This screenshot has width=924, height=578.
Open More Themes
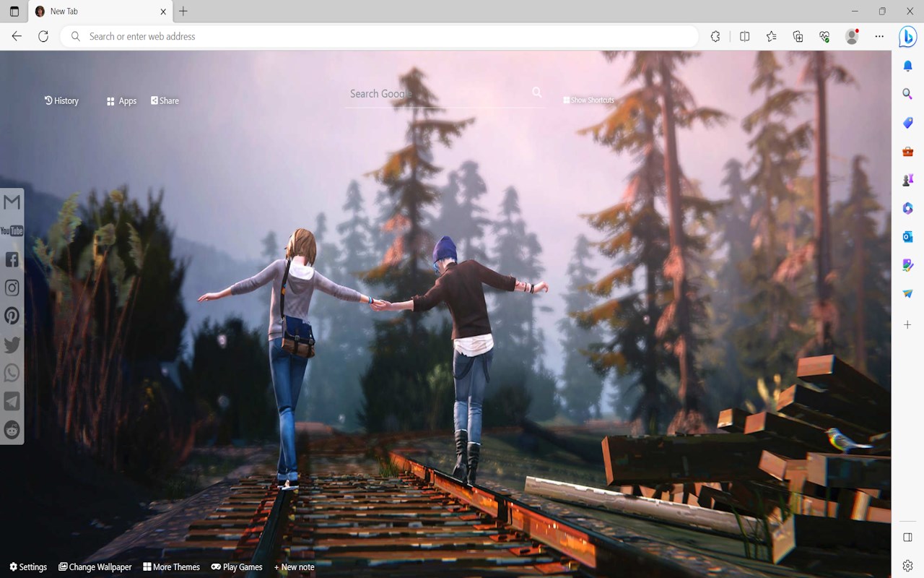point(172,567)
